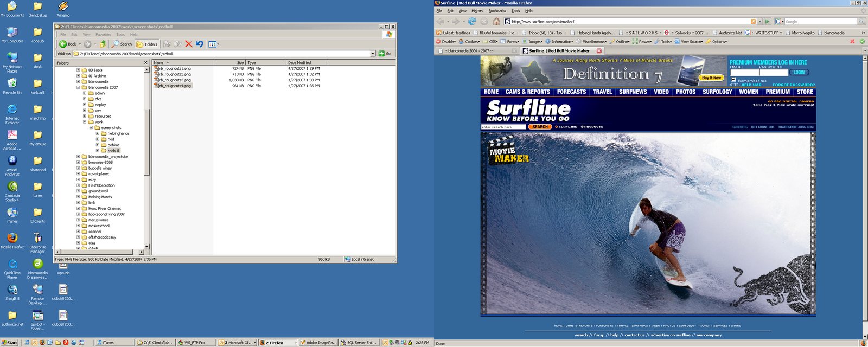Open Macromedia Dreamweaver desktop icon

tap(37, 269)
